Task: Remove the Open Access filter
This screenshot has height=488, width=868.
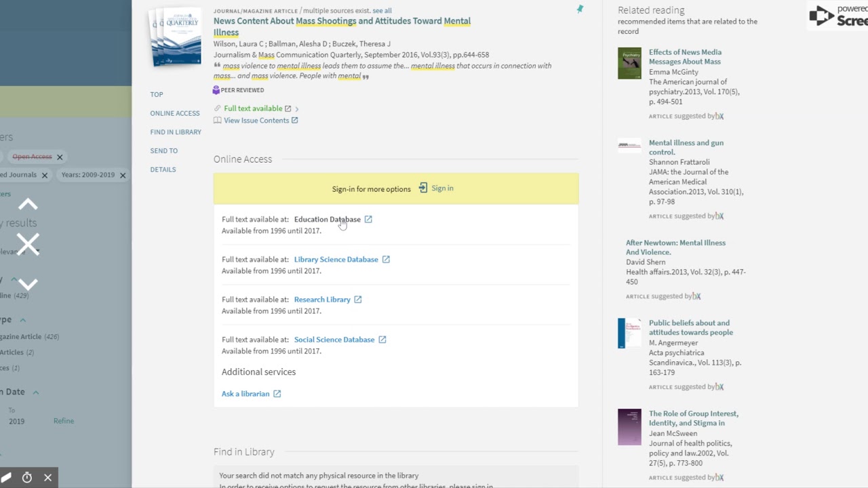Action: coord(60,157)
